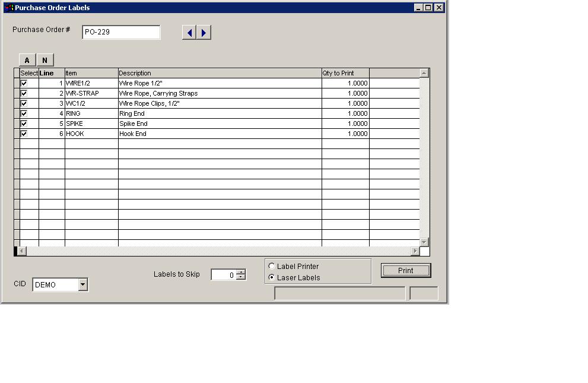Choose the Laser Labels radio option
The width and height of the screenshot is (588, 383).
272,277
